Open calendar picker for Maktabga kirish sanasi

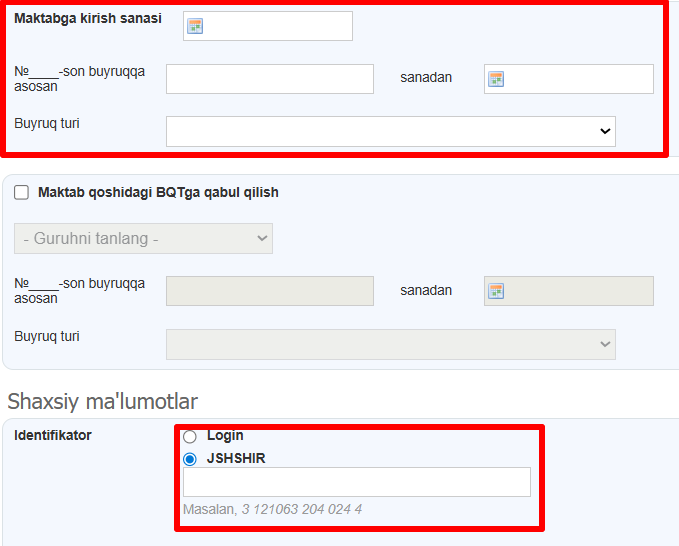click(x=195, y=27)
